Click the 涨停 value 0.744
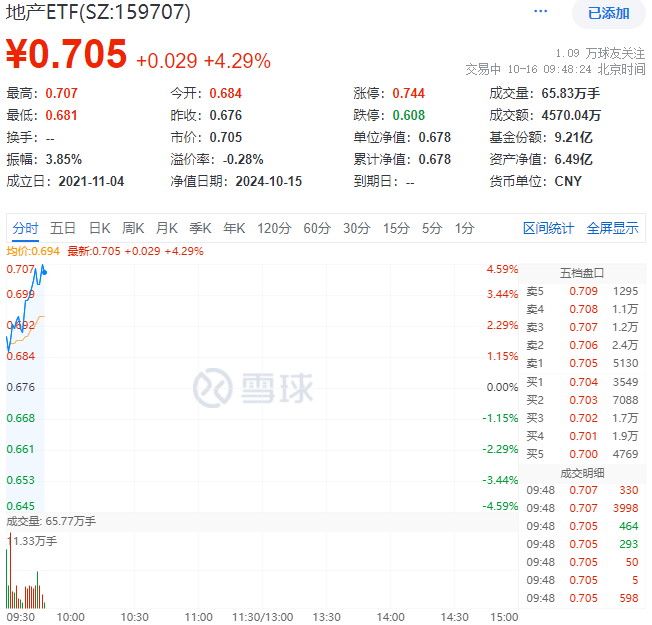Screen dimensions: 652x625 click(408, 93)
